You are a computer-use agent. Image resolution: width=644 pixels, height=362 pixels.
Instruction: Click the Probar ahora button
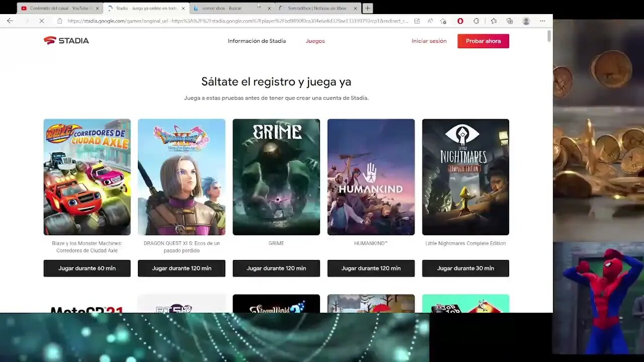coord(483,41)
